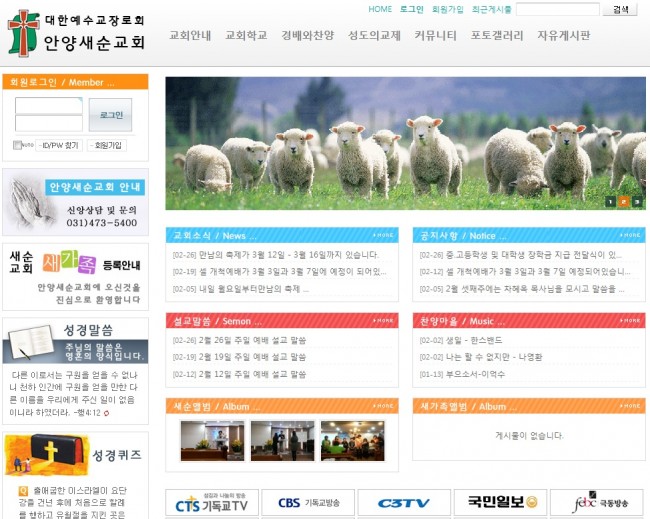
Task: Click MORE in 새순앨범 Album section
Action: (383, 406)
